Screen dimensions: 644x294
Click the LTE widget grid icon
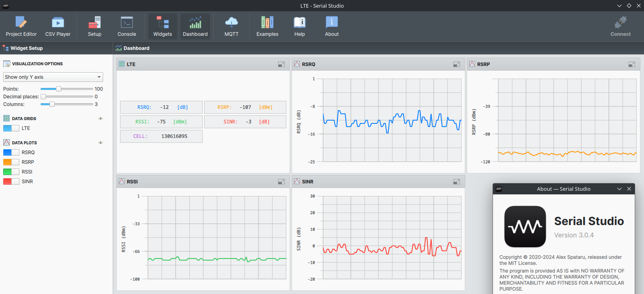tap(122, 64)
